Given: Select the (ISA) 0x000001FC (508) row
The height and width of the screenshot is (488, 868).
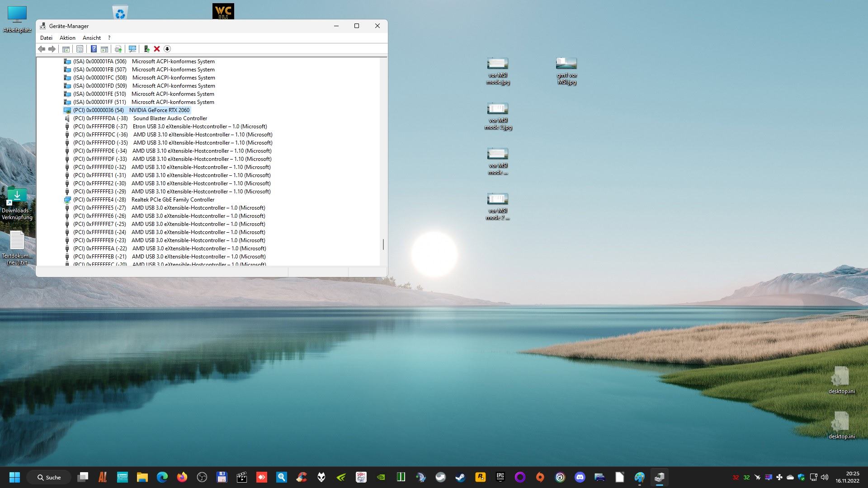Looking at the screenshot, I should click(x=140, y=78).
